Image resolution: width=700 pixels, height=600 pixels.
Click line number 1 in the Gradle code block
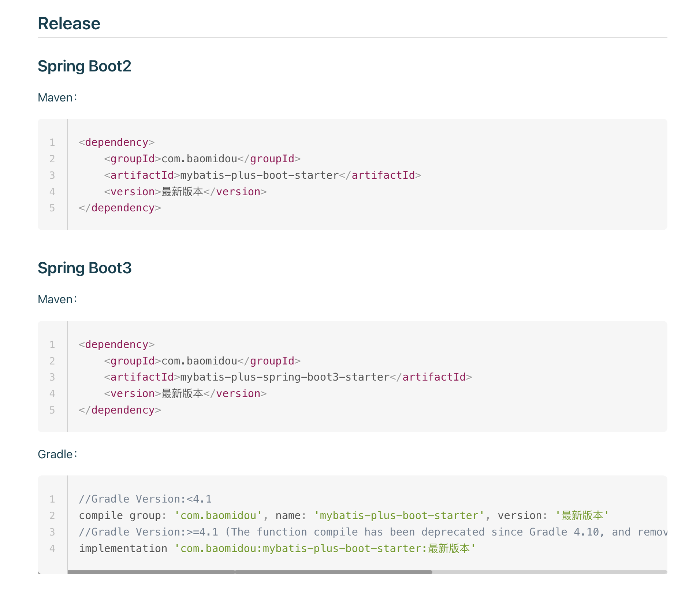(x=52, y=499)
